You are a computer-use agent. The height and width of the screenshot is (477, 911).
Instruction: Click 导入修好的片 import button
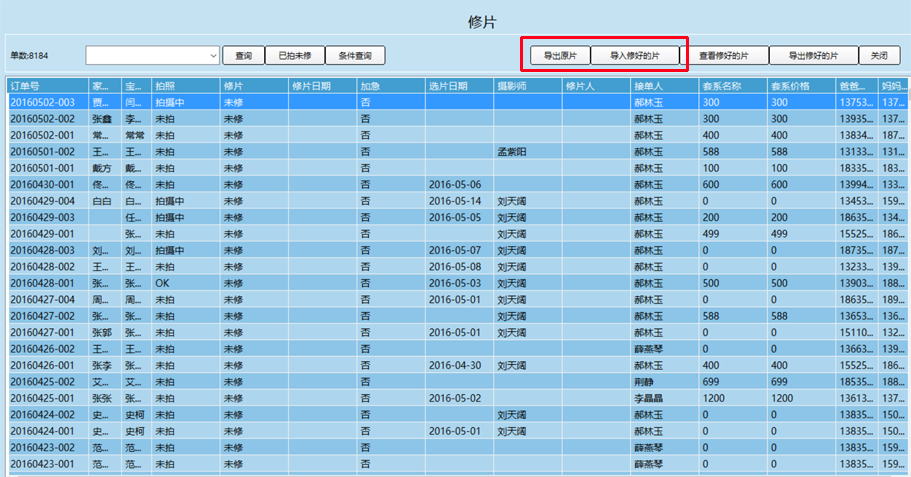click(x=634, y=55)
